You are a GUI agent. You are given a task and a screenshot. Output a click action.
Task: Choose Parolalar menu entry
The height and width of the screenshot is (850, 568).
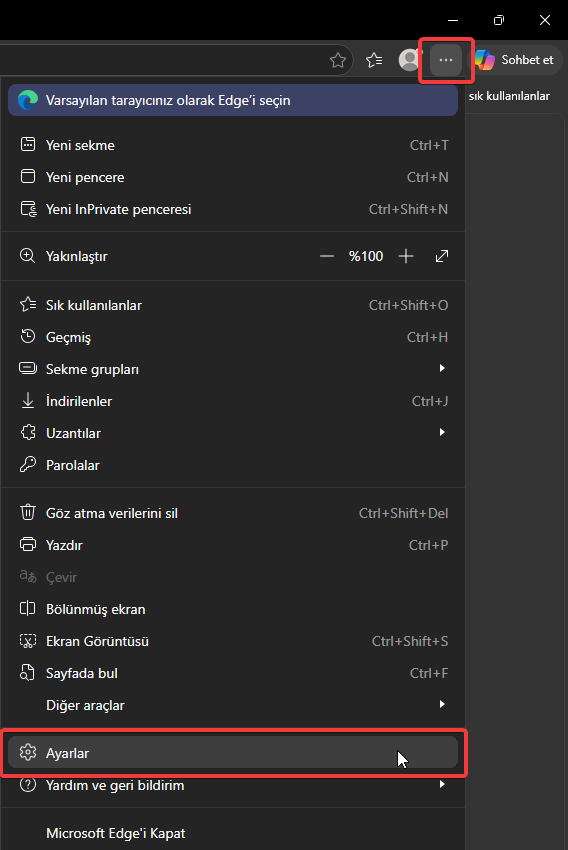233,465
